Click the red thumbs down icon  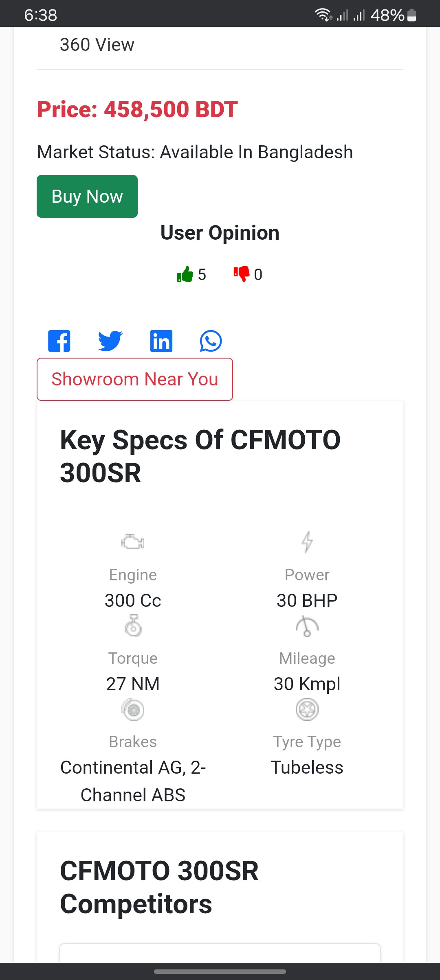(241, 274)
